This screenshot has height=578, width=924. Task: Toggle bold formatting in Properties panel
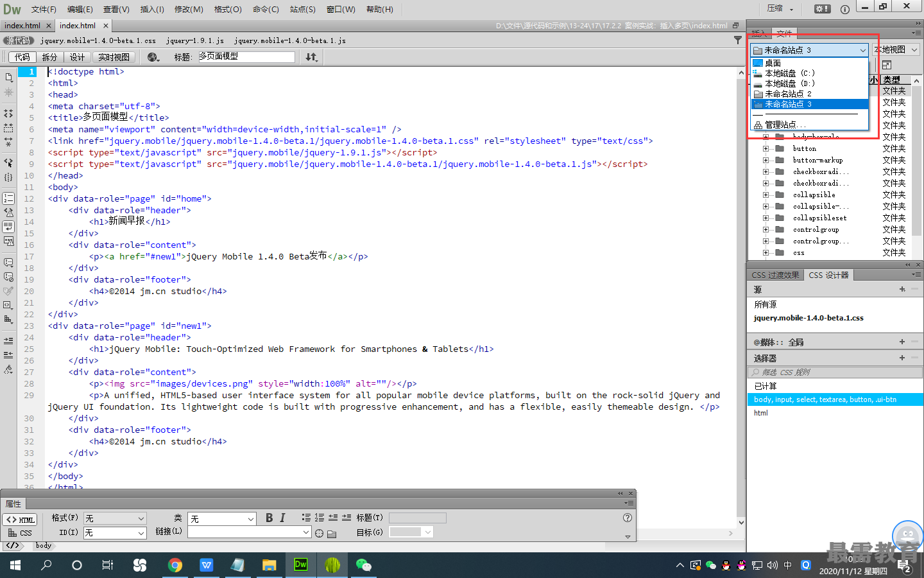269,518
